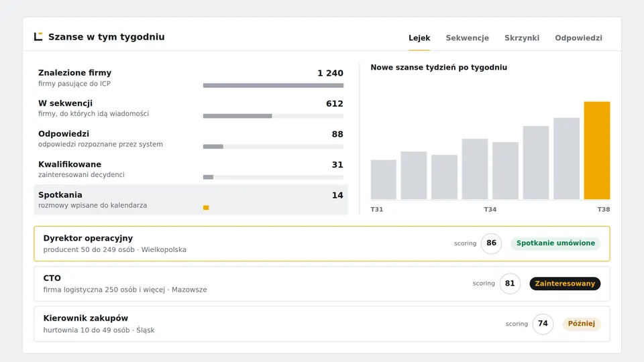
Task: Click the scoring 81 circle
Action: point(510,284)
